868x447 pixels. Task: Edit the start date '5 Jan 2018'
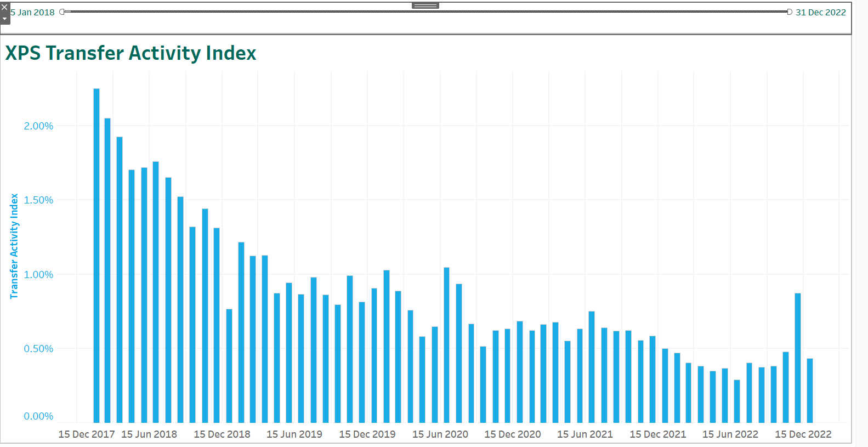[x=33, y=12]
